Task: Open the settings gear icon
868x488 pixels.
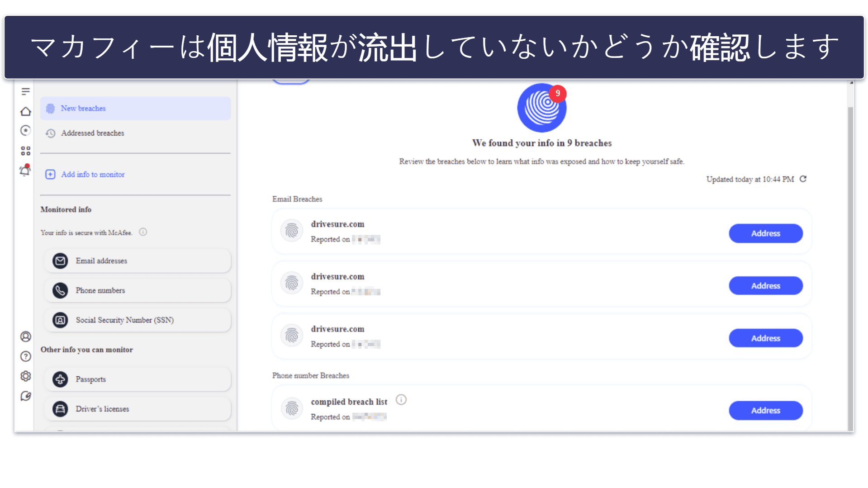Action: point(26,376)
